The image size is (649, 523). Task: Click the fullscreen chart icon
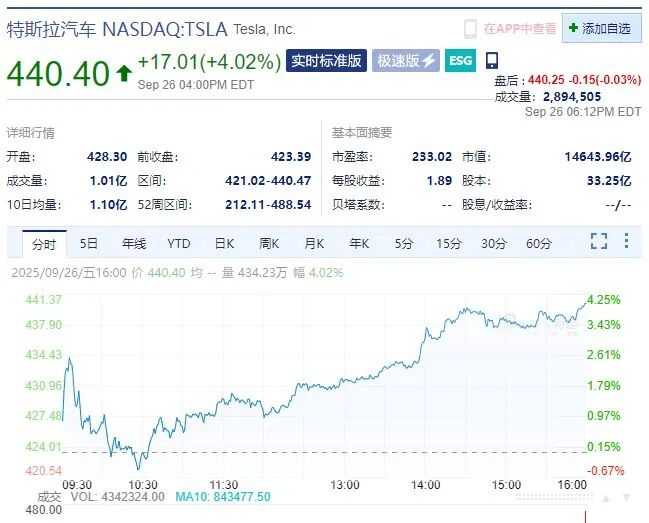tap(599, 241)
